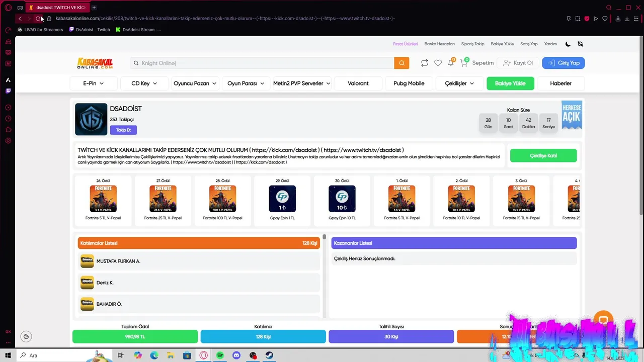Viewport: 644px width, 362px height.
Task: Toggle dark mode with the moon icon
Action: coord(568,44)
